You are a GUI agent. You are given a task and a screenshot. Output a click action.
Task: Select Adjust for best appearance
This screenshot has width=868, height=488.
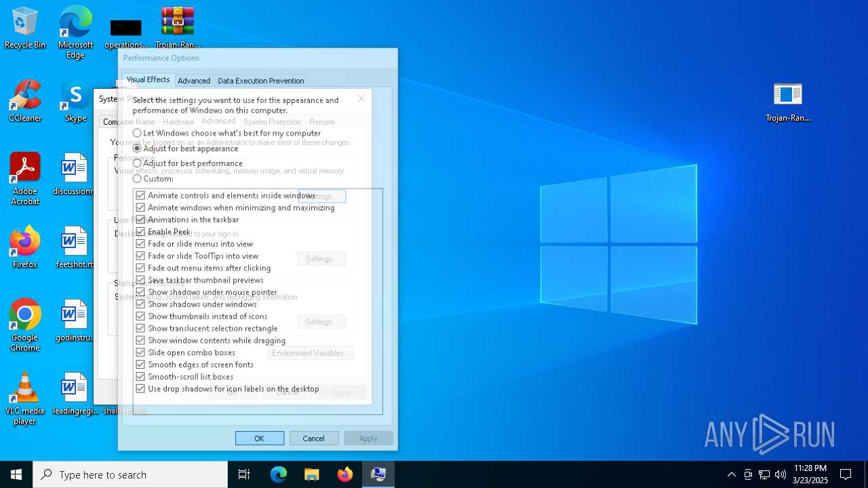click(185, 148)
